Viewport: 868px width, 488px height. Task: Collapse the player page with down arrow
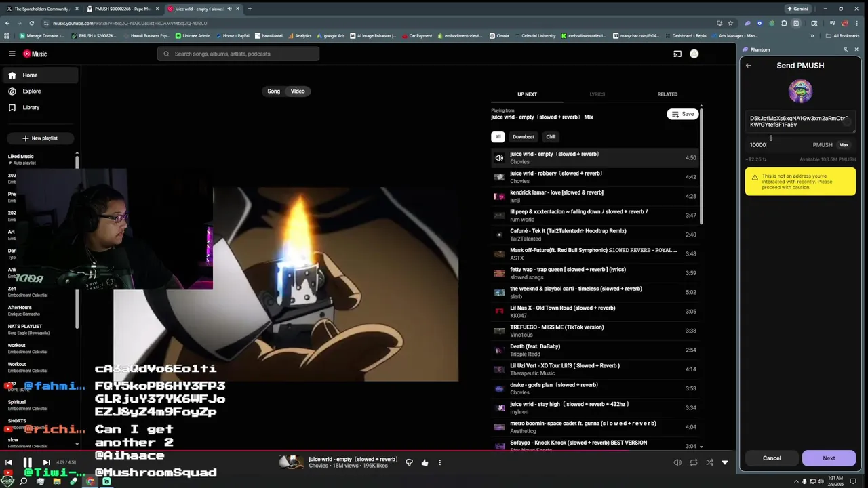[725, 462]
